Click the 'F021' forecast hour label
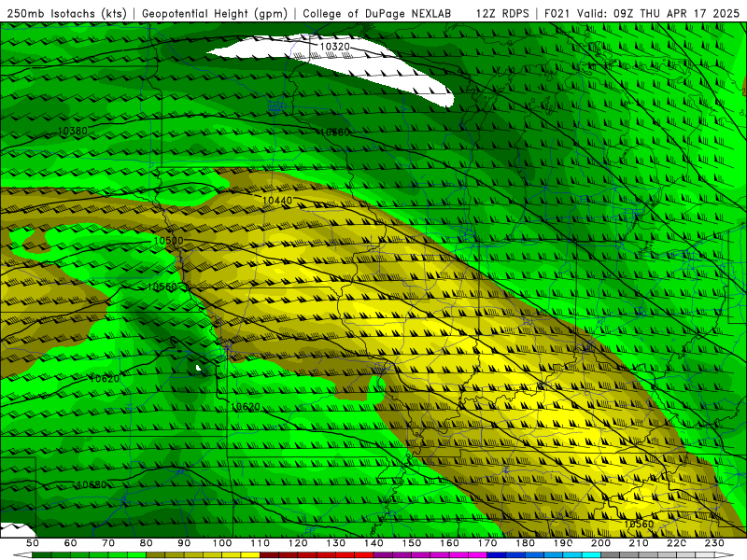 coord(557,14)
